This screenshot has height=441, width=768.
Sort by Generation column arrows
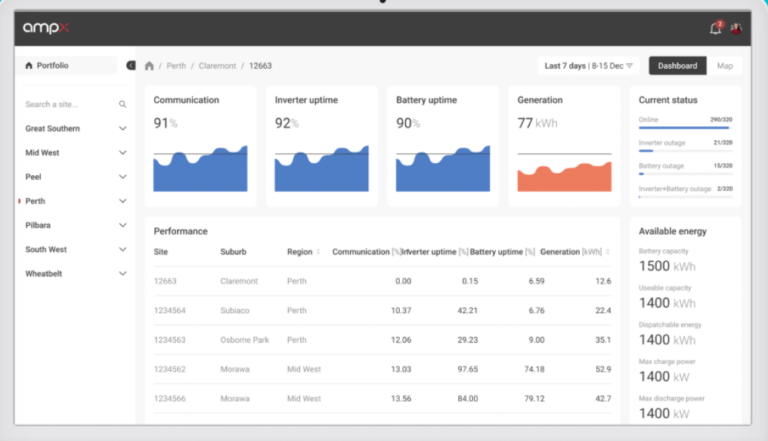click(x=608, y=252)
